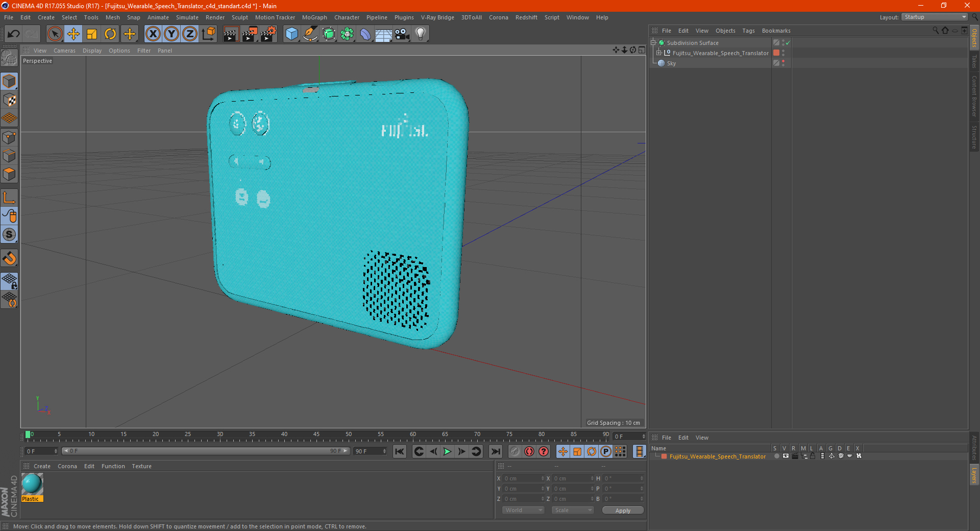The width and height of the screenshot is (980, 531).
Task: Expand the Fujitsu_Wearable_Speech_Translator object
Action: click(x=659, y=53)
